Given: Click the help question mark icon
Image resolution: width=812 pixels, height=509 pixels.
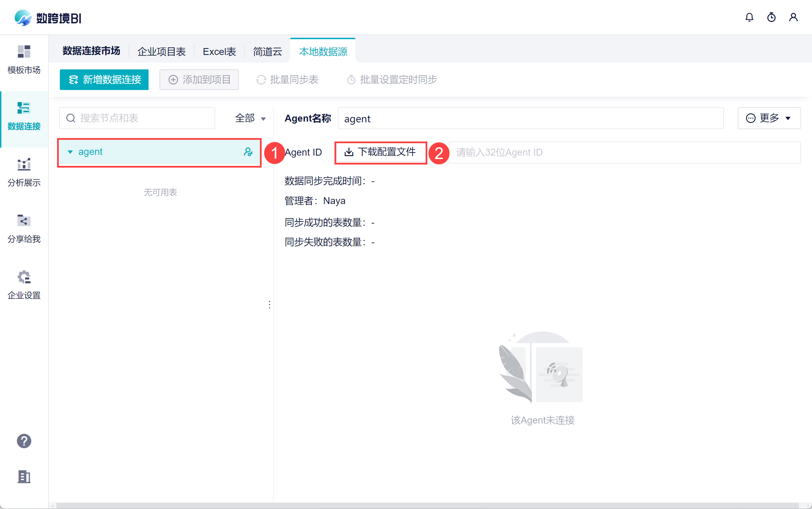Looking at the screenshot, I should (24, 441).
